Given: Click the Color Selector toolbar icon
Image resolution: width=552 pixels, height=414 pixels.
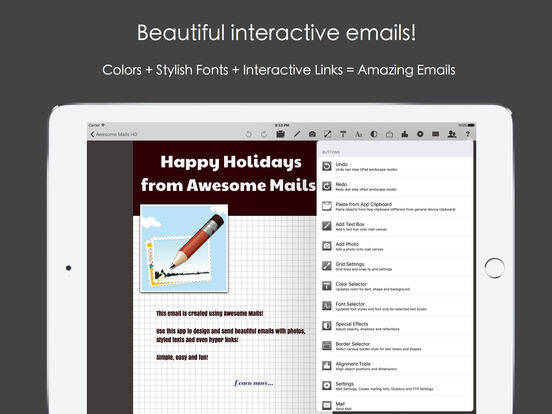Looking at the screenshot, I should click(343, 134).
